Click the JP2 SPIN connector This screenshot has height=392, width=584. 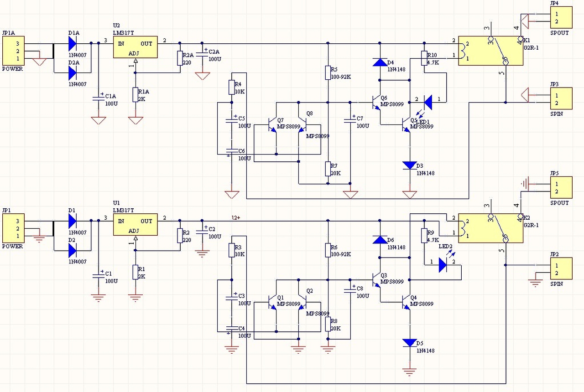[561, 268]
